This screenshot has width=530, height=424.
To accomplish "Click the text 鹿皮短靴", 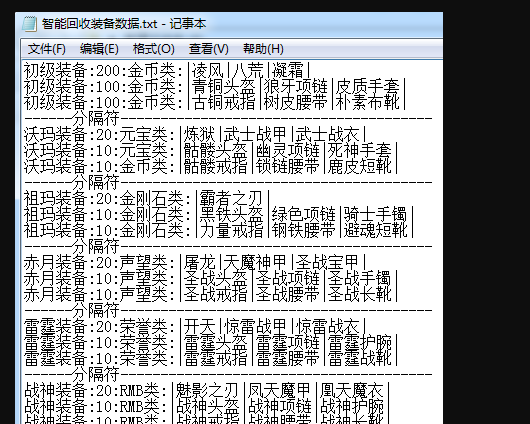I will pos(360,166).
